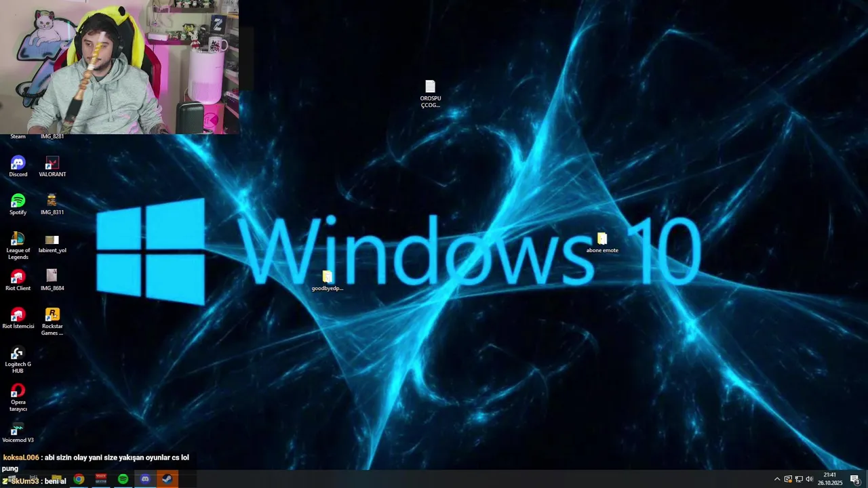Switch to Steam in the taskbar
The width and height of the screenshot is (868, 488).
click(167, 479)
